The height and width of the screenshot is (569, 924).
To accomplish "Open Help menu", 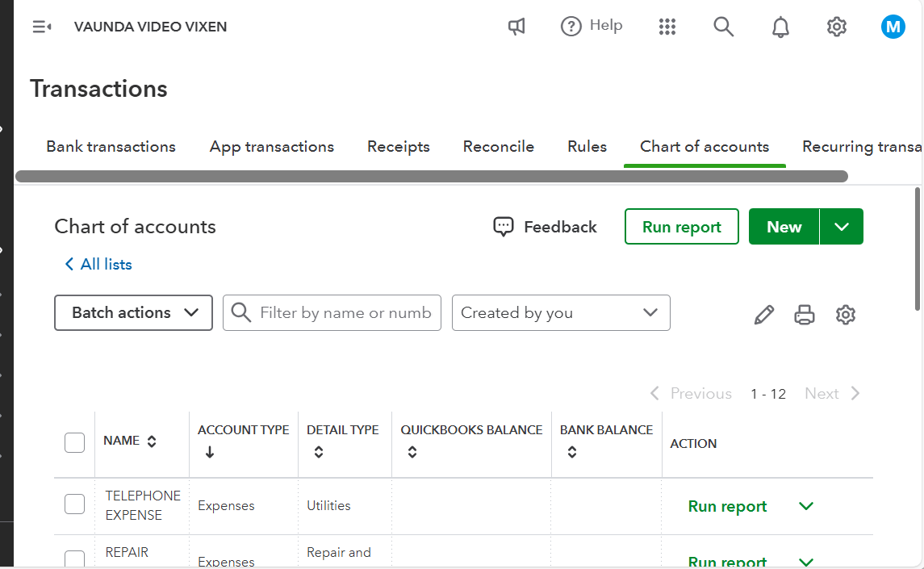I will click(591, 26).
